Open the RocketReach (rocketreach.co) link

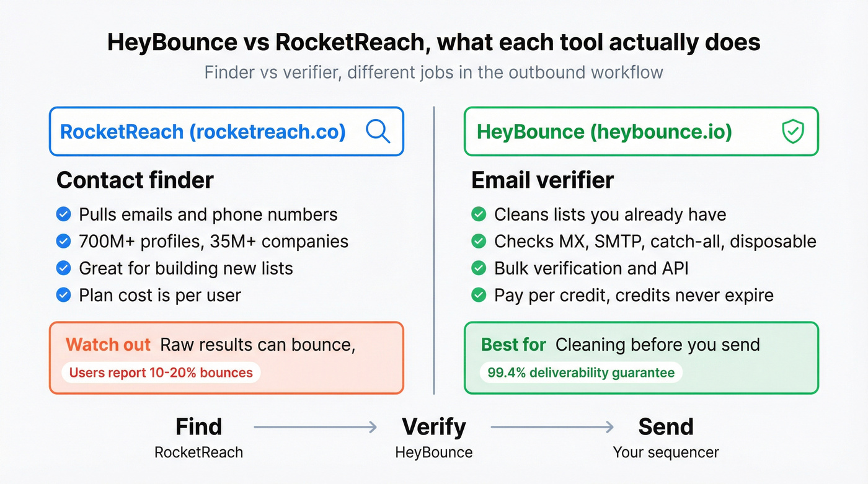click(203, 131)
